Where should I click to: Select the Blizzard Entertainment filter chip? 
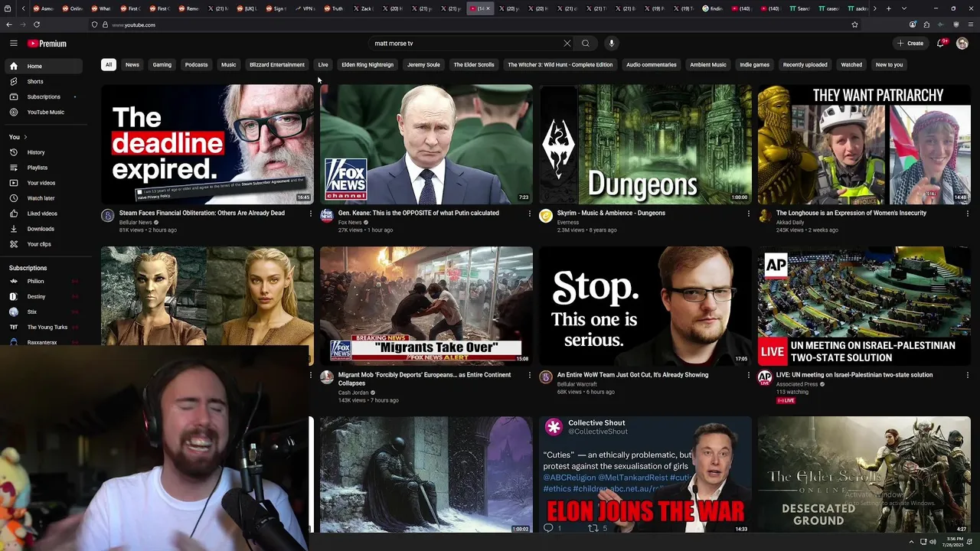point(277,64)
